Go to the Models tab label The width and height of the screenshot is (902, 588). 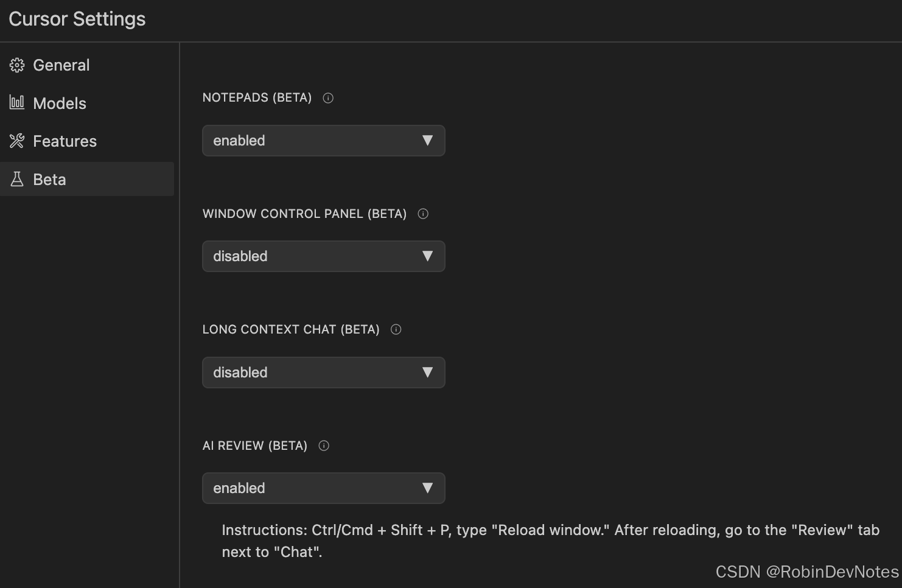point(60,103)
